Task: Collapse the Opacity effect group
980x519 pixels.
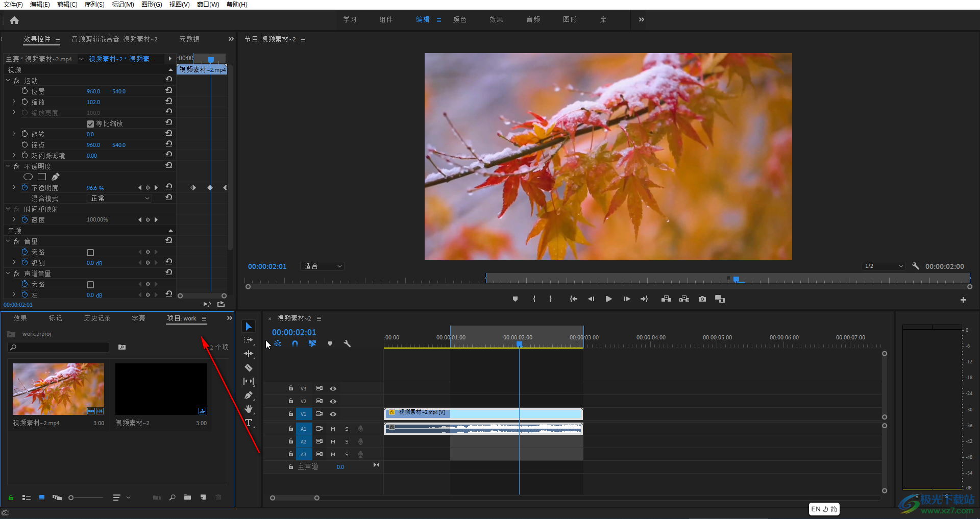Action: point(8,166)
